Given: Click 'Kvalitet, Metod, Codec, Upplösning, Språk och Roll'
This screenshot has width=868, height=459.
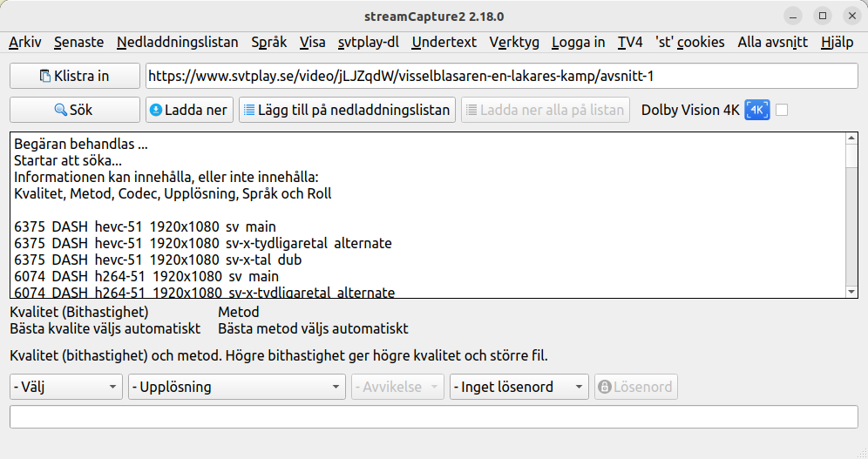Looking at the screenshot, I should (x=173, y=193).
